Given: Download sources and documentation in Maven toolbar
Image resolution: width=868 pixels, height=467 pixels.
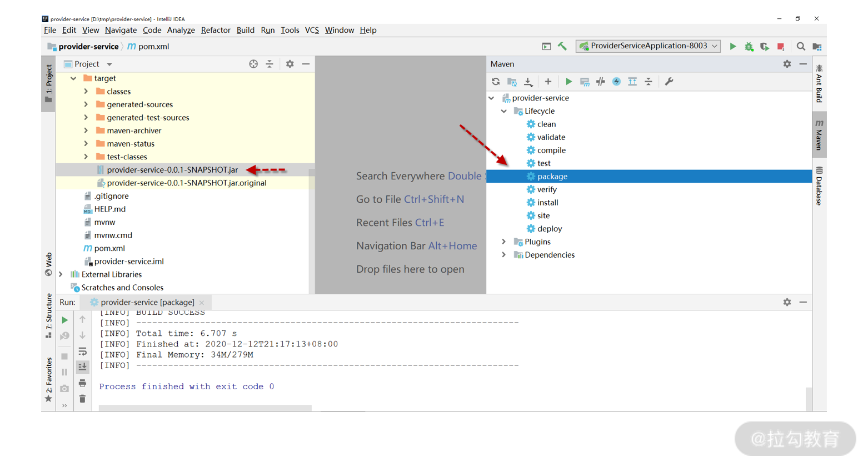Looking at the screenshot, I should pos(528,82).
